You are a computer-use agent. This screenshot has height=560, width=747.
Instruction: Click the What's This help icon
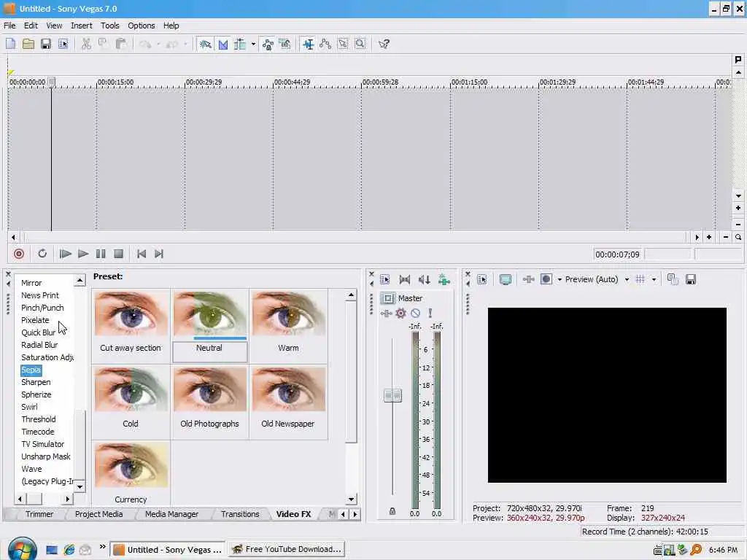[384, 44]
